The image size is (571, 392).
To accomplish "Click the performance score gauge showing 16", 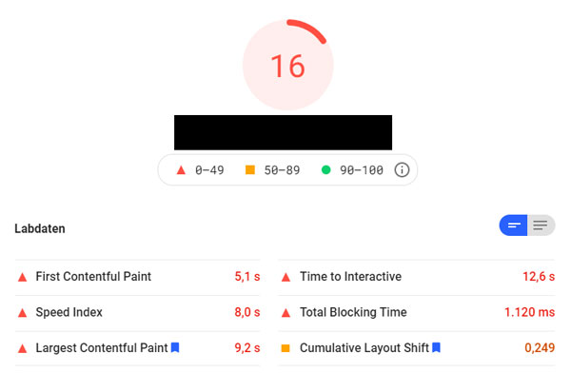I will 287,66.
